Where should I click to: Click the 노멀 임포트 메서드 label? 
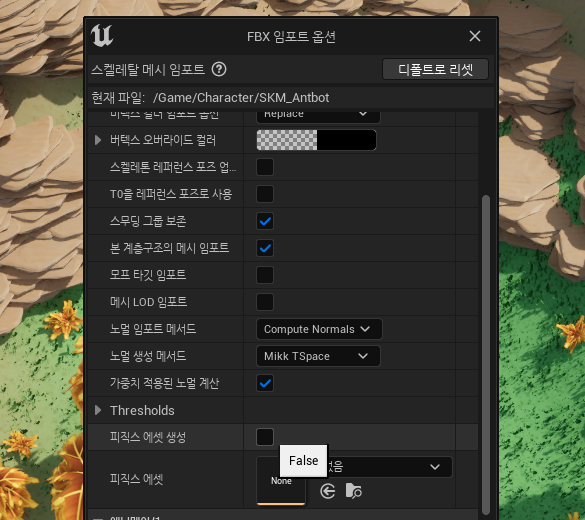click(x=153, y=329)
